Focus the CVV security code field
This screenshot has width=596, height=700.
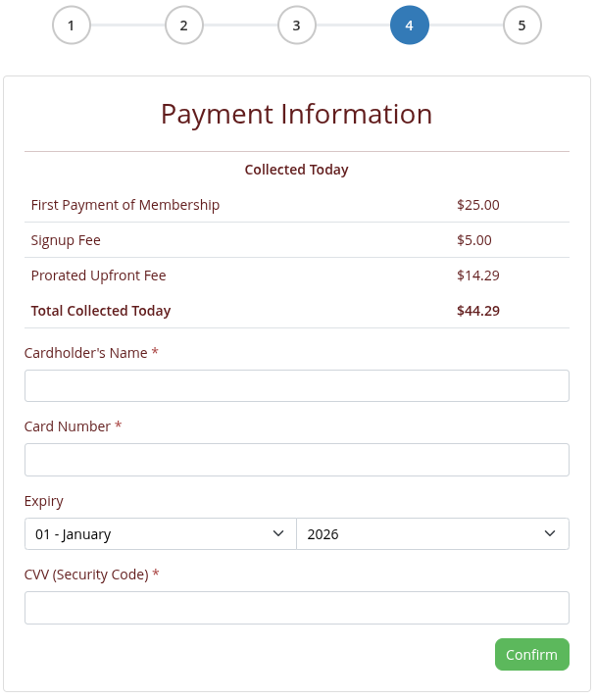click(x=296, y=608)
